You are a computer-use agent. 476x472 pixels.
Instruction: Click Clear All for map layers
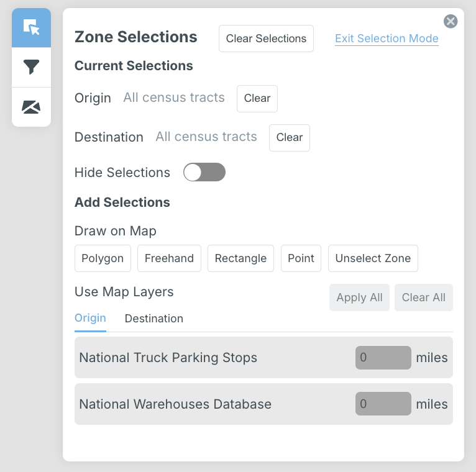click(x=423, y=297)
